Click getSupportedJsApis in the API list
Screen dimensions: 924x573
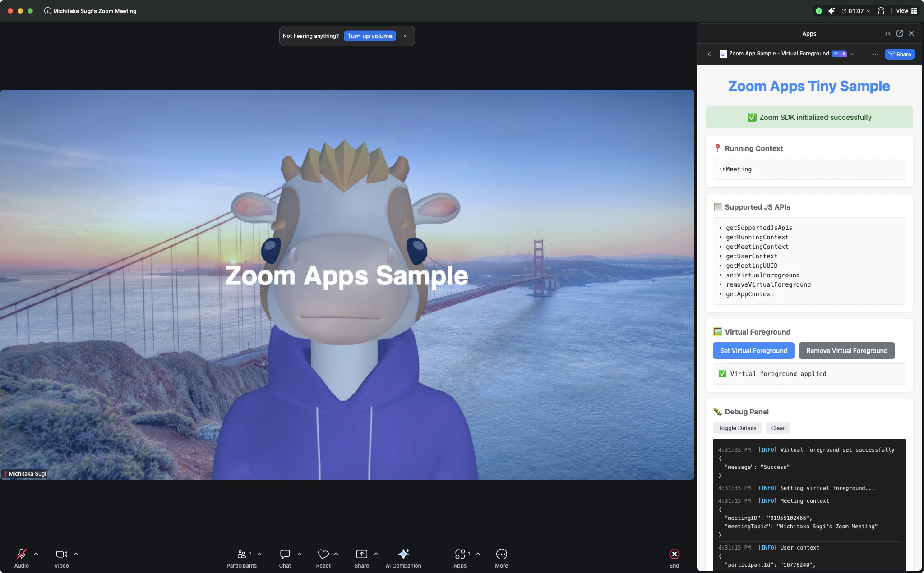point(759,228)
